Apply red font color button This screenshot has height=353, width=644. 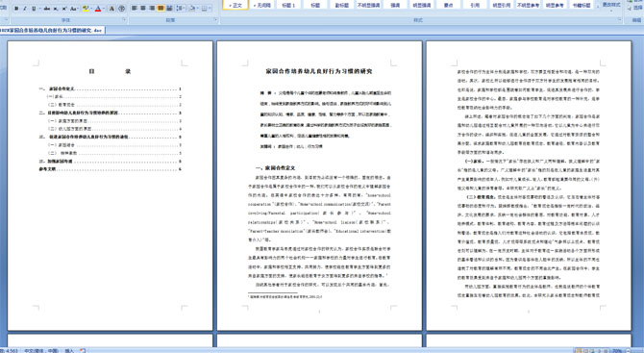click(x=98, y=9)
